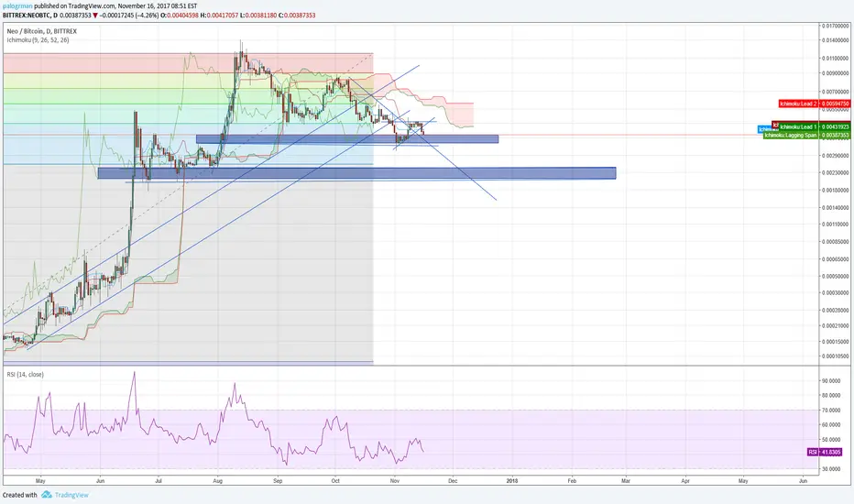Click the 0.00900000 price axis label

coord(836,73)
